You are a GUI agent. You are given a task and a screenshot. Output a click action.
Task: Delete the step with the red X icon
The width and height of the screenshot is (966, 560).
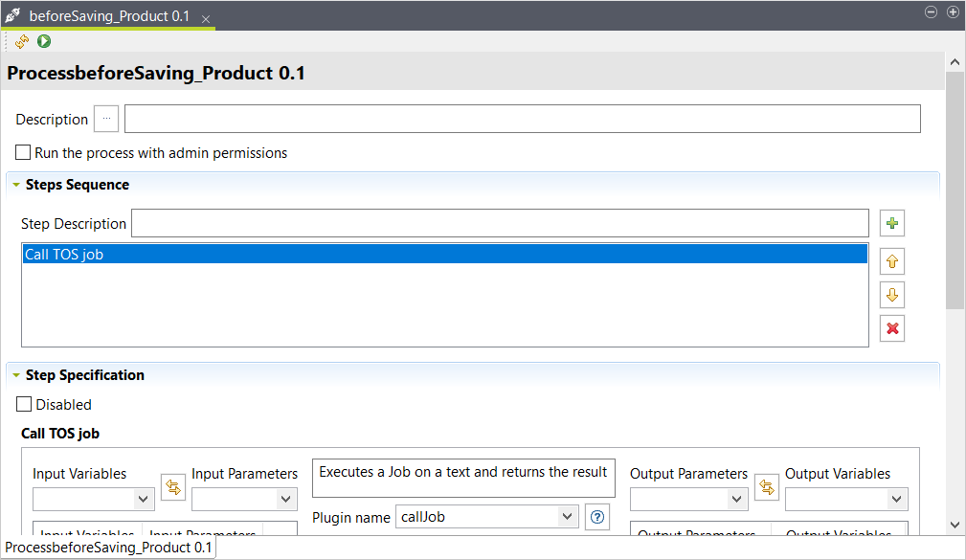(892, 328)
